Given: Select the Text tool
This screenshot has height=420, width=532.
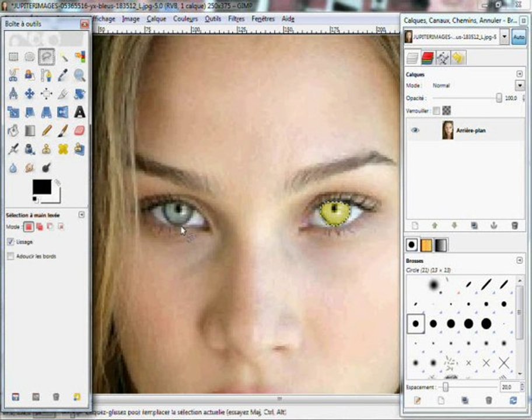Looking at the screenshot, I should point(80,112).
